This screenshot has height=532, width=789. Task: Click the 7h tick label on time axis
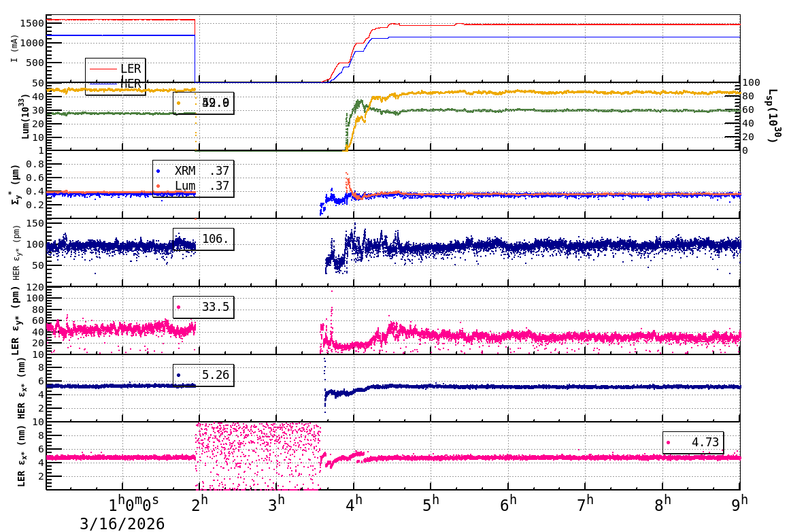[585, 504]
